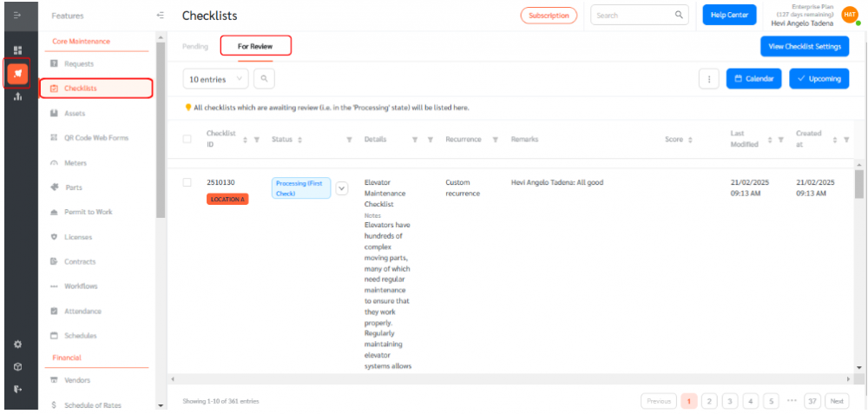Click the table search icon button
The height and width of the screenshot is (414, 868).
pyautogui.click(x=264, y=79)
